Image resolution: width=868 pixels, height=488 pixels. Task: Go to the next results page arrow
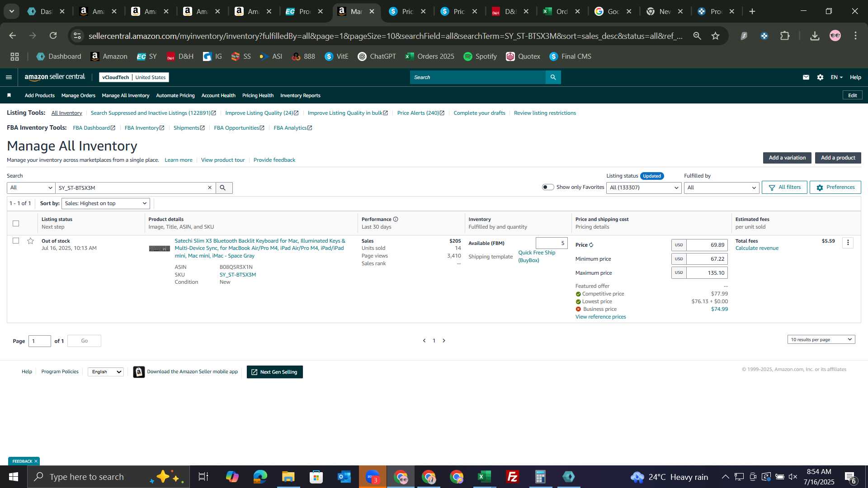[444, 341]
